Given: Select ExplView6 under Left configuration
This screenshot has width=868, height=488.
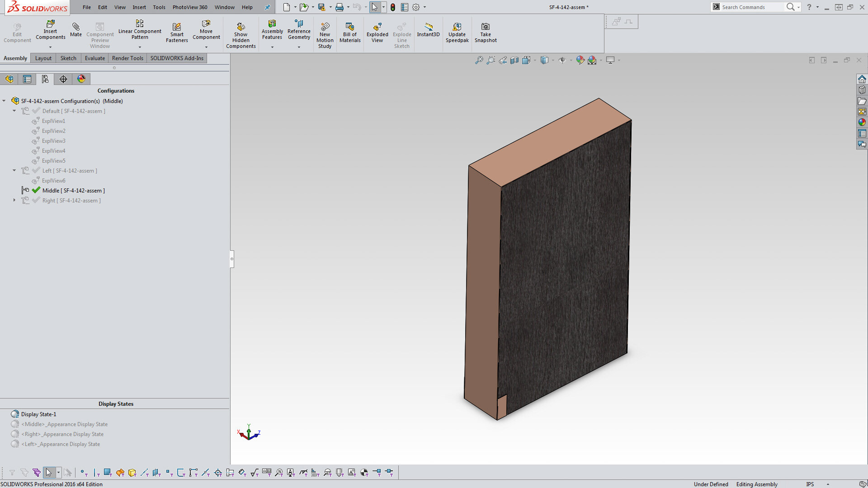Looking at the screenshot, I should 53,181.
